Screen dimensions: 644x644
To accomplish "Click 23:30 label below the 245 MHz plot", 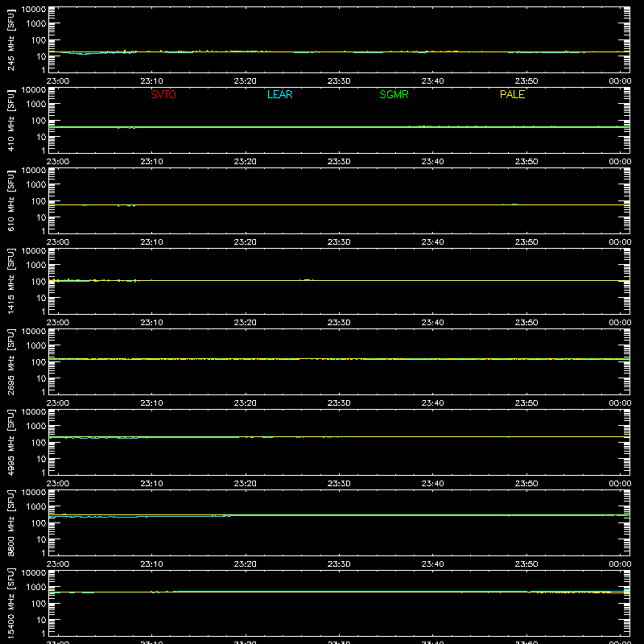I will click(339, 81).
